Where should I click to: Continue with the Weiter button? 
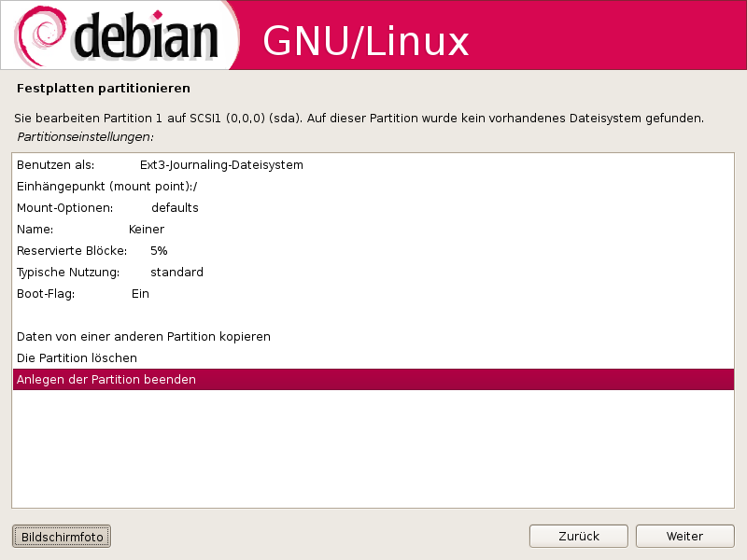click(x=684, y=537)
